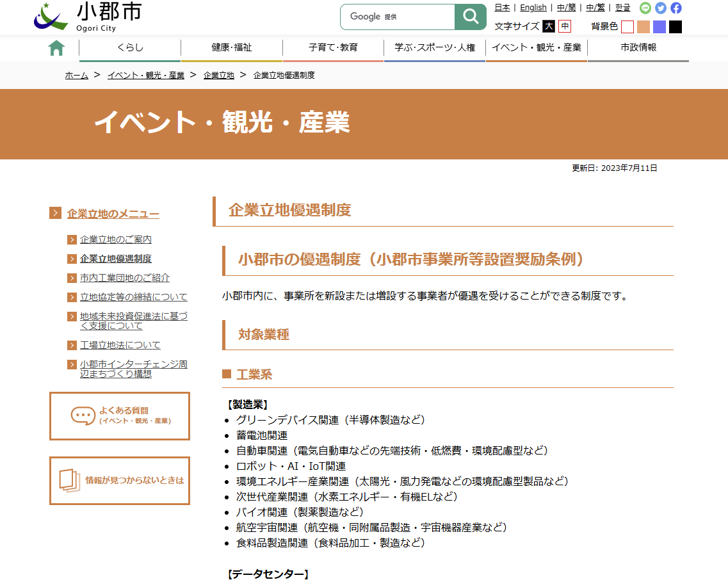Open the LINE social icon
728x580 pixels.
[x=645, y=8]
